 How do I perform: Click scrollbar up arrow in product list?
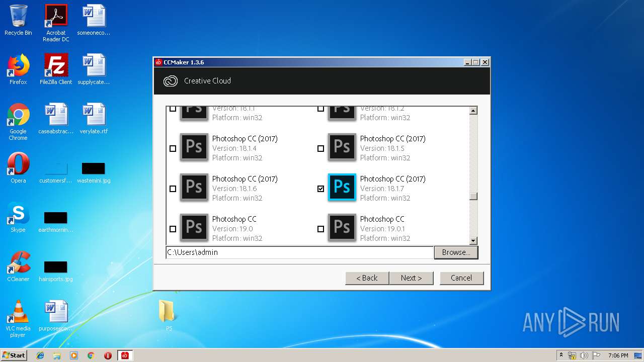pyautogui.click(x=473, y=111)
